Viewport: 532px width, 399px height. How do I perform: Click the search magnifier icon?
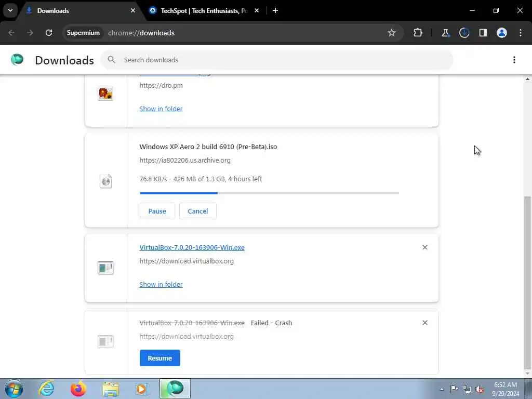click(111, 60)
